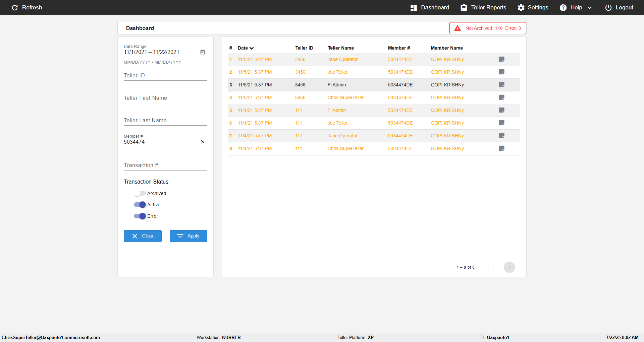Open note icon for row 1 Jane Operator

pyautogui.click(x=502, y=59)
